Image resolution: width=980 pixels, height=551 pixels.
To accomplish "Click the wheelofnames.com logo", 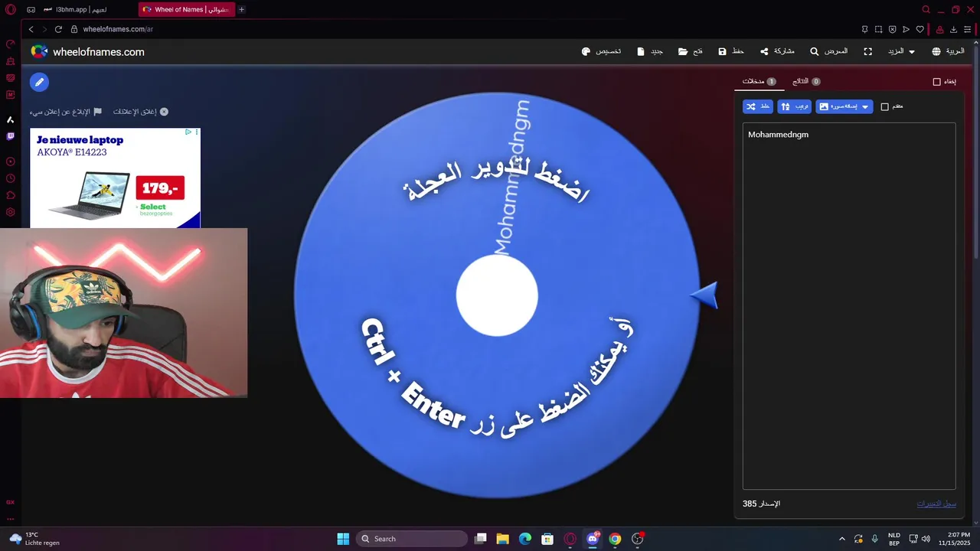I will (x=87, y=51).
